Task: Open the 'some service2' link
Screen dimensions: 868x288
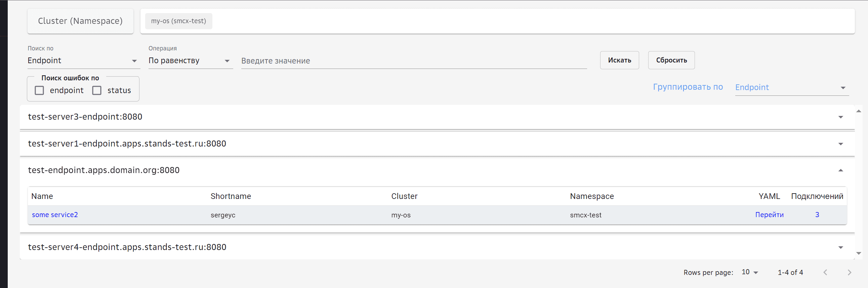Action: pos(55,214)
